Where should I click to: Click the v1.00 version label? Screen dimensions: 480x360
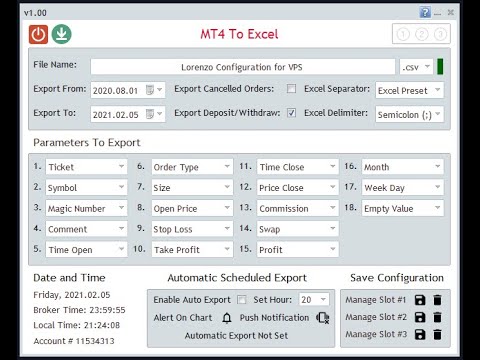[x=35, y=13]
